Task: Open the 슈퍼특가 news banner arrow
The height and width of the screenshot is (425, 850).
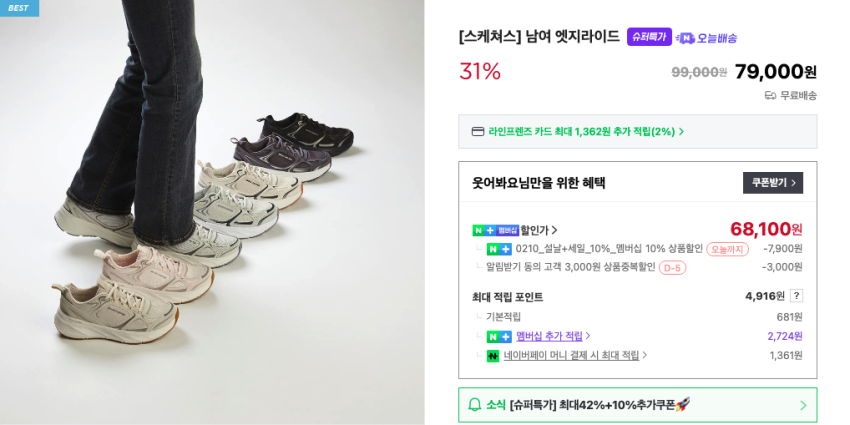Action: (x=802, y=405)
